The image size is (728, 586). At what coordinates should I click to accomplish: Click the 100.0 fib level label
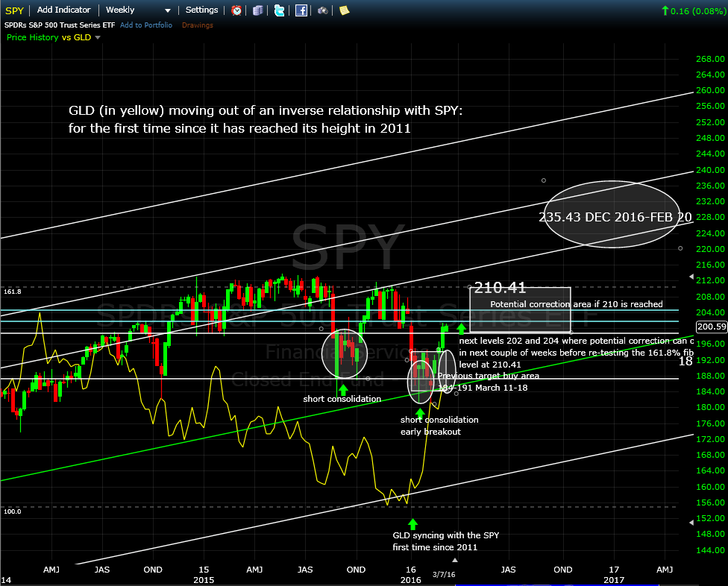click(13, 511)
